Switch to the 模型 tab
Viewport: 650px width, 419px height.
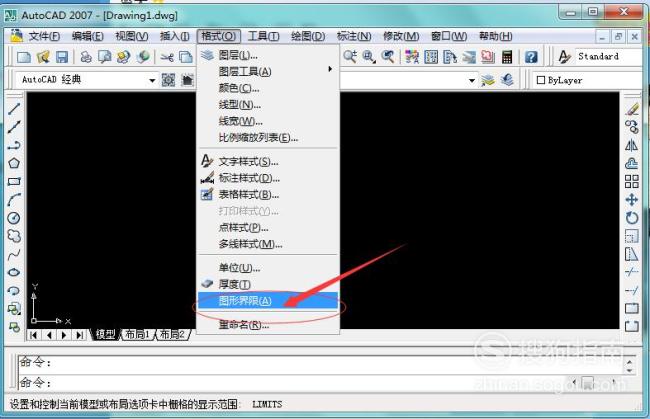105,334
